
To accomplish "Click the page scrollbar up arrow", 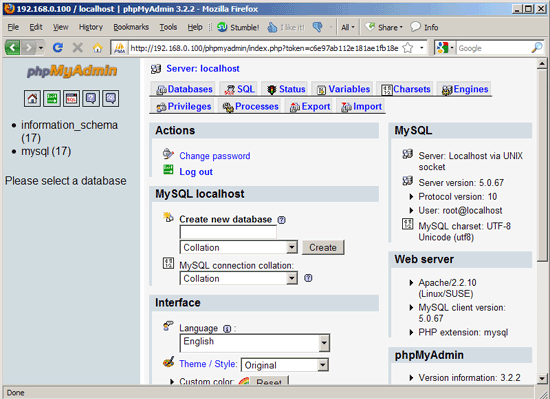I will pos(542,64).
